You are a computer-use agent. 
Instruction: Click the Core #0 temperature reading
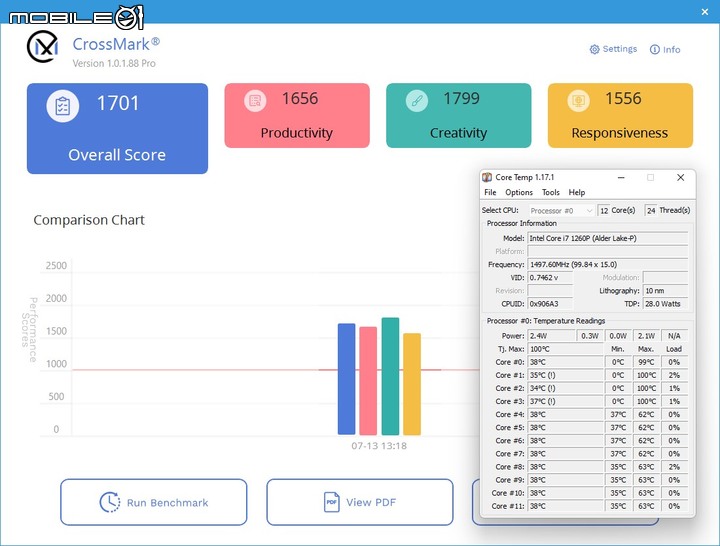coord(565,362)
